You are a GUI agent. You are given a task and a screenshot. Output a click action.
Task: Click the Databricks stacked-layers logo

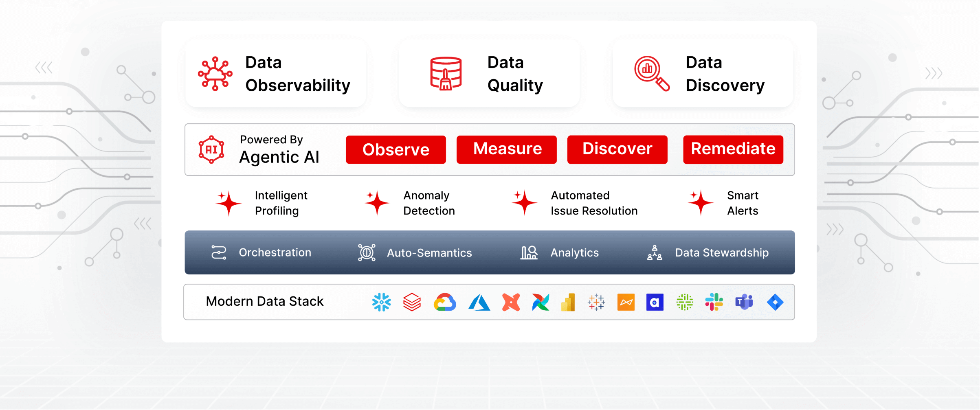tap(412, 302)
